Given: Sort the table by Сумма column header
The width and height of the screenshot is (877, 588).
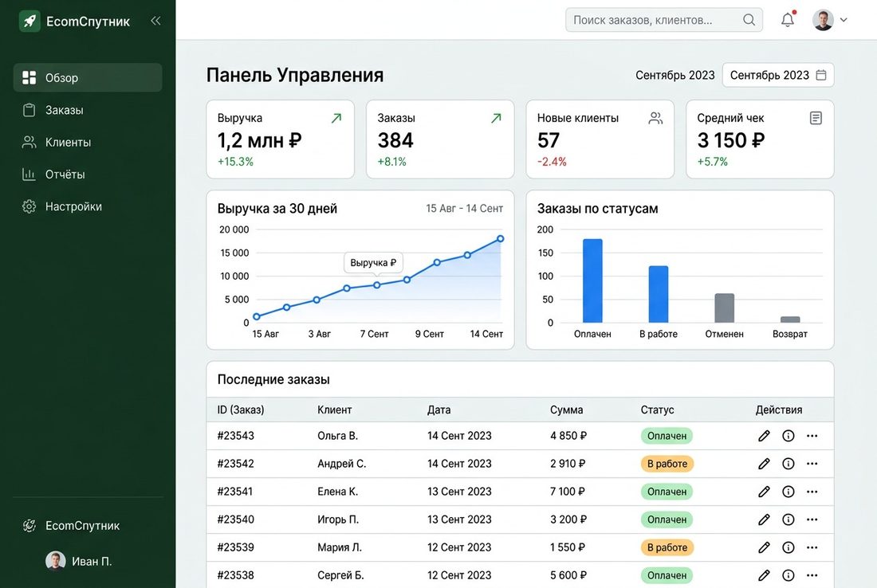Looking at the screenshot, I should tap(566, 410).
